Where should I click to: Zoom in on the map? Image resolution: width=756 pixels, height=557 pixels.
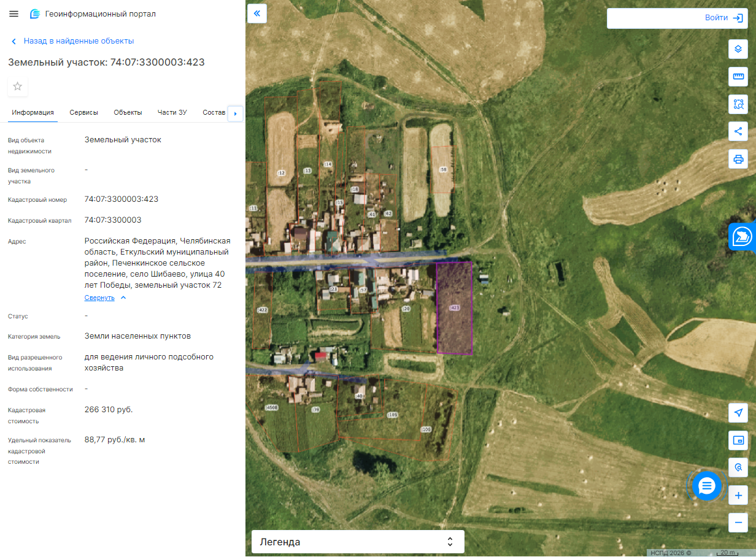(738, 495)
